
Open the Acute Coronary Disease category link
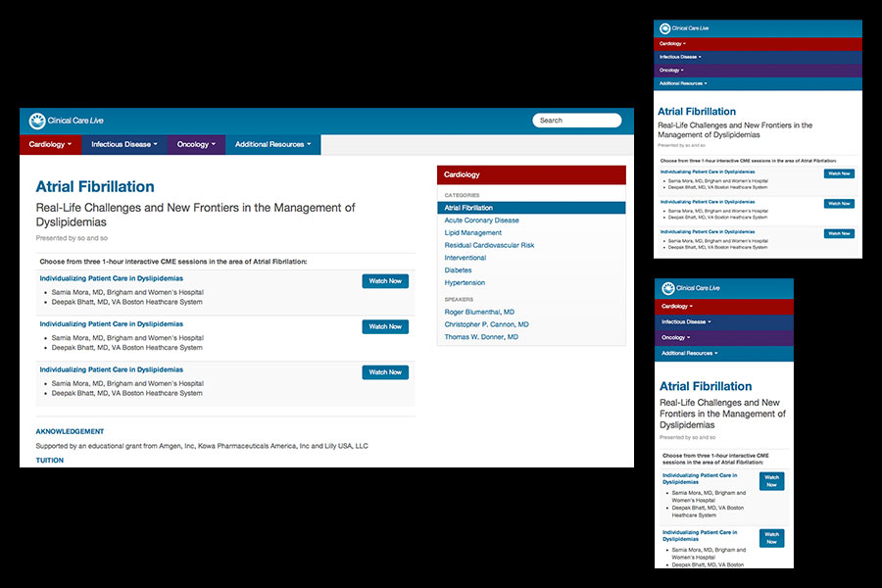coord(481,220)
